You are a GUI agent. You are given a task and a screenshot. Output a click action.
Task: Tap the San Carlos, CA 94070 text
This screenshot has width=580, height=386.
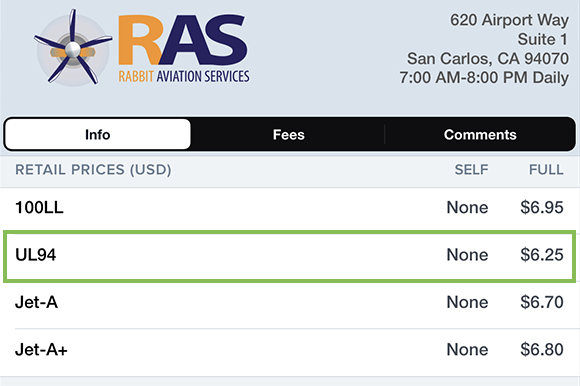(488, 58)
